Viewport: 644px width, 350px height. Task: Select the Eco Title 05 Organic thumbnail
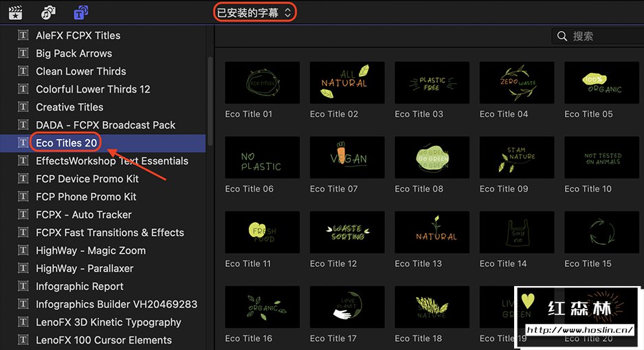coord(601,83)
